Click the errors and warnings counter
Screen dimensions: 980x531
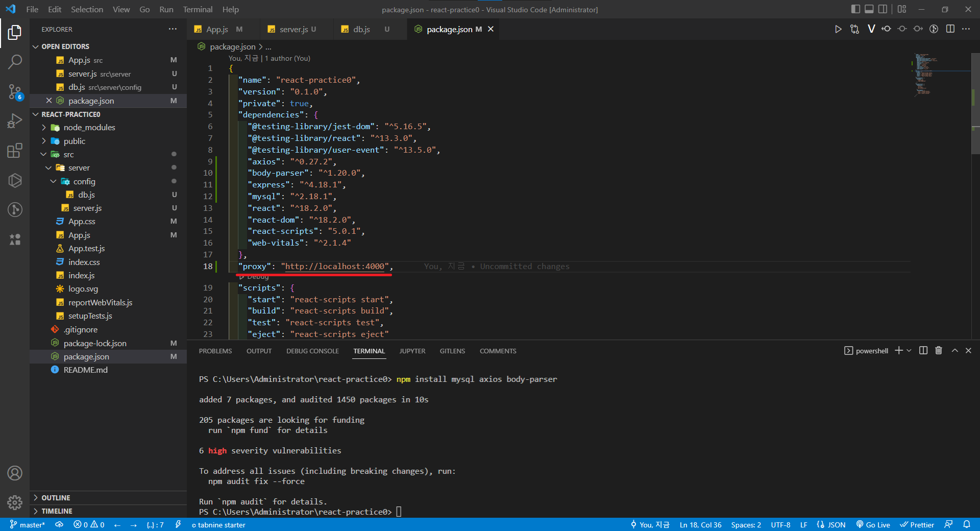[x=89, y=524]
